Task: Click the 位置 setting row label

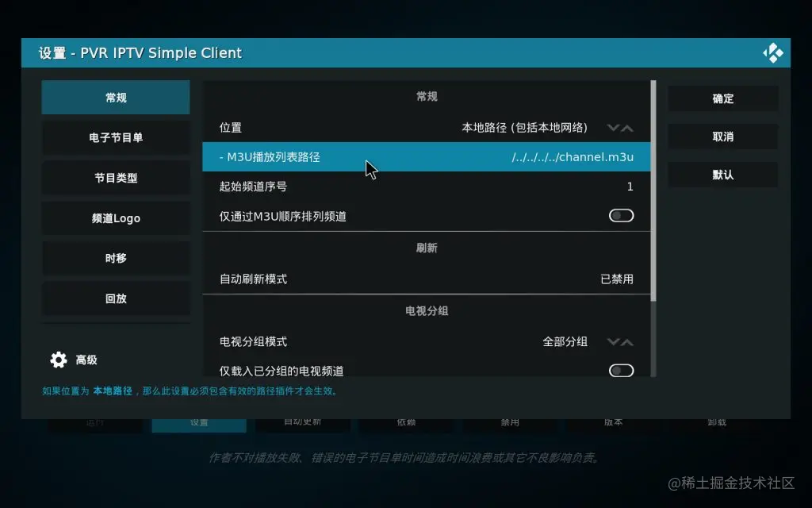Action: pyautogui.click(x=231, y=128)
